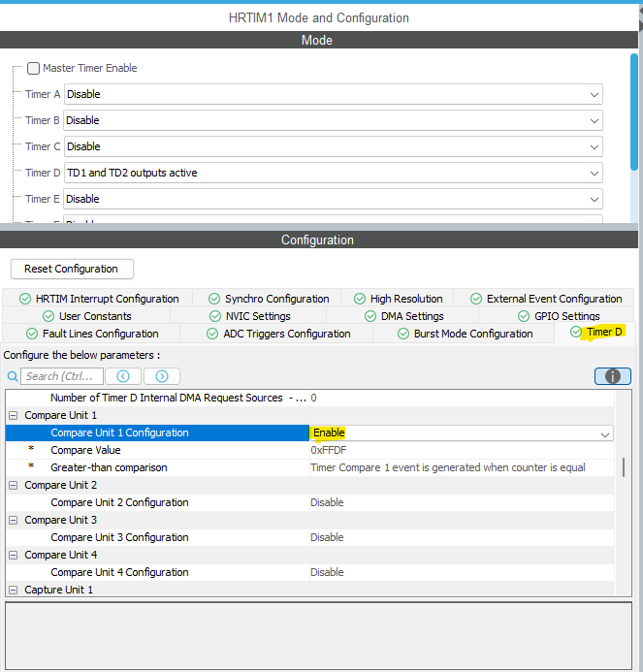Select the Compare Value 0xFFDF field
643x672 pixels.
[x=462, y=451]
